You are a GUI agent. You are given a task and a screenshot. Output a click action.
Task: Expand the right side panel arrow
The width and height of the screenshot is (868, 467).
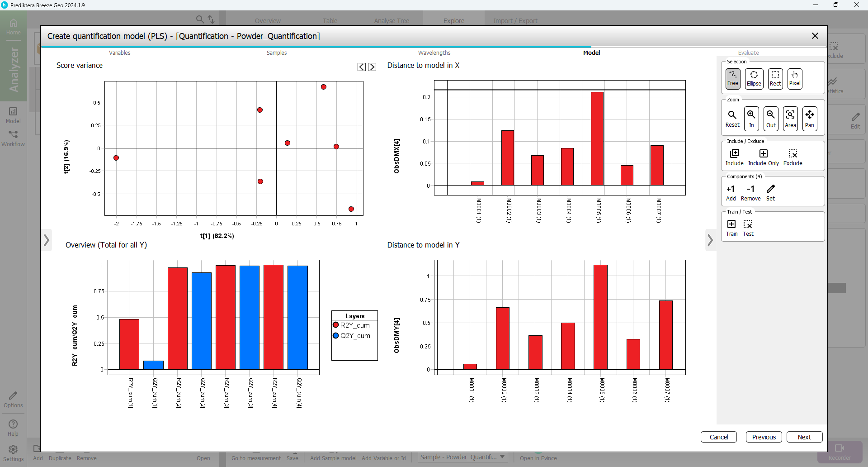pyautogui.click(x=710, y=240)
